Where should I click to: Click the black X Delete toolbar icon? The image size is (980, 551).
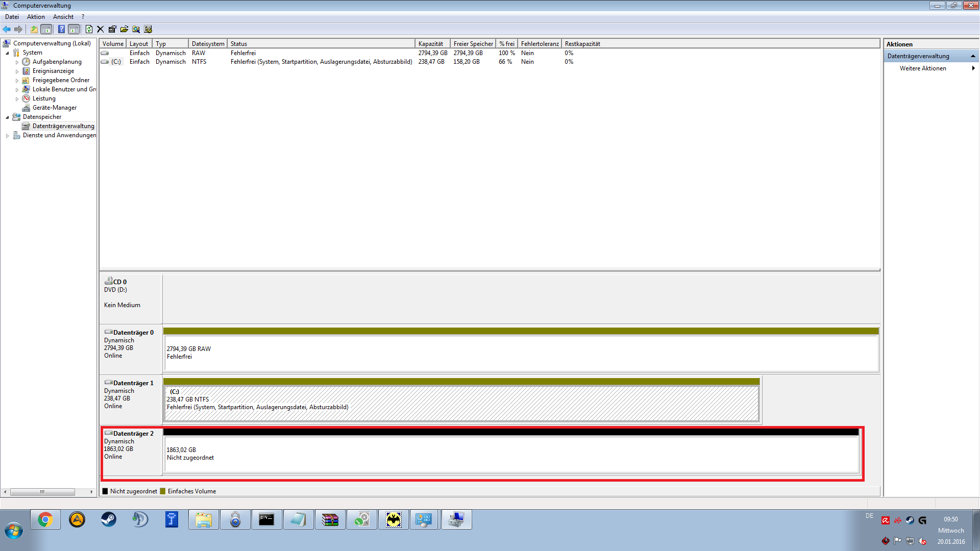point(101,29)
